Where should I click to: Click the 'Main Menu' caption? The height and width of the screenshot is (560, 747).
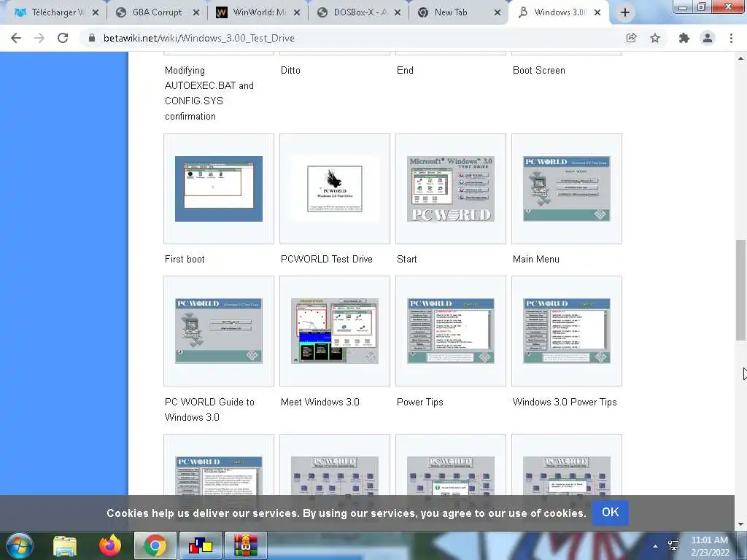click(x=536, y=259)
